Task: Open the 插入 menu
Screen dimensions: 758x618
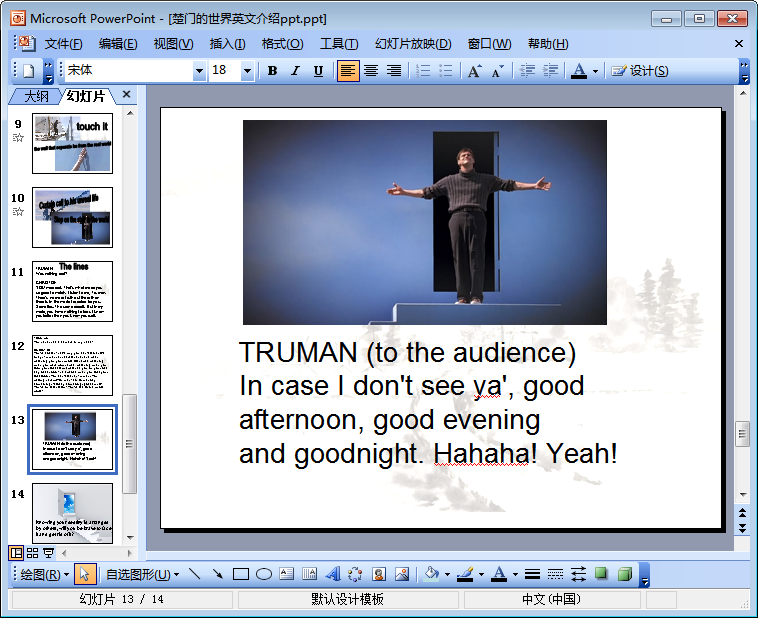Action: (227, 44)
